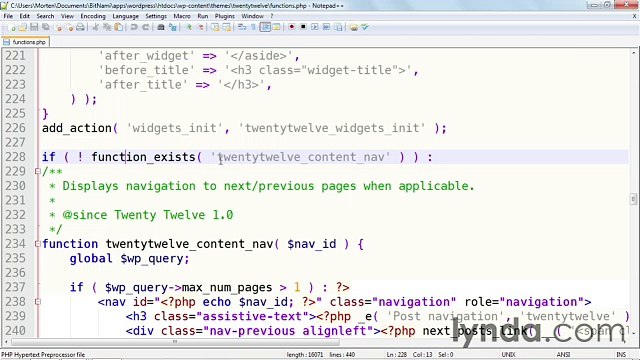Open Find with the binoculars icon

[x=161, y=27]
